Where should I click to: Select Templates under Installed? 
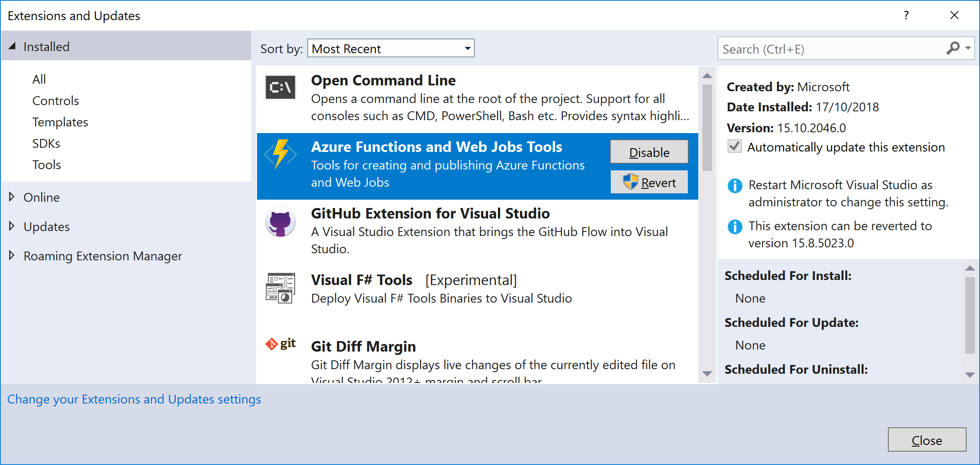[60, 122]
